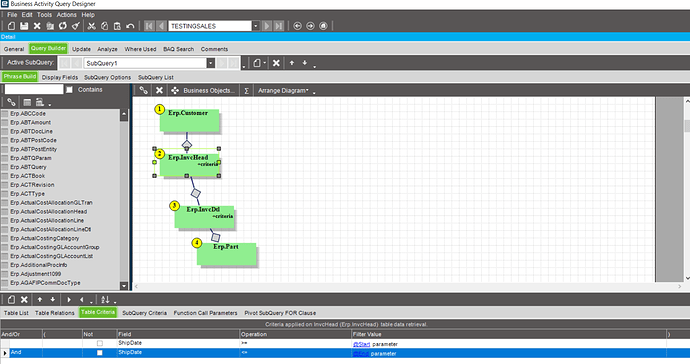Check the box next to Erp.ACTType
Image resolution: width=690 pixels, height=364 pixels.
tap(5, 194)
